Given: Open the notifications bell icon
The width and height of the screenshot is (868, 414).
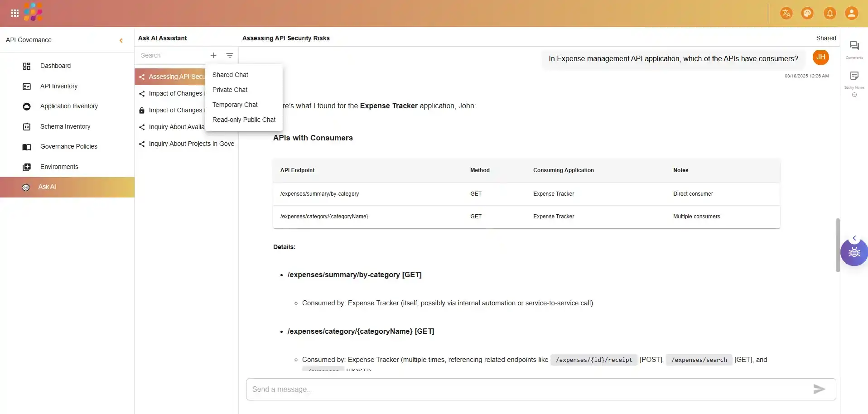Looking at the screenshot, I should [x=829, y=14].
